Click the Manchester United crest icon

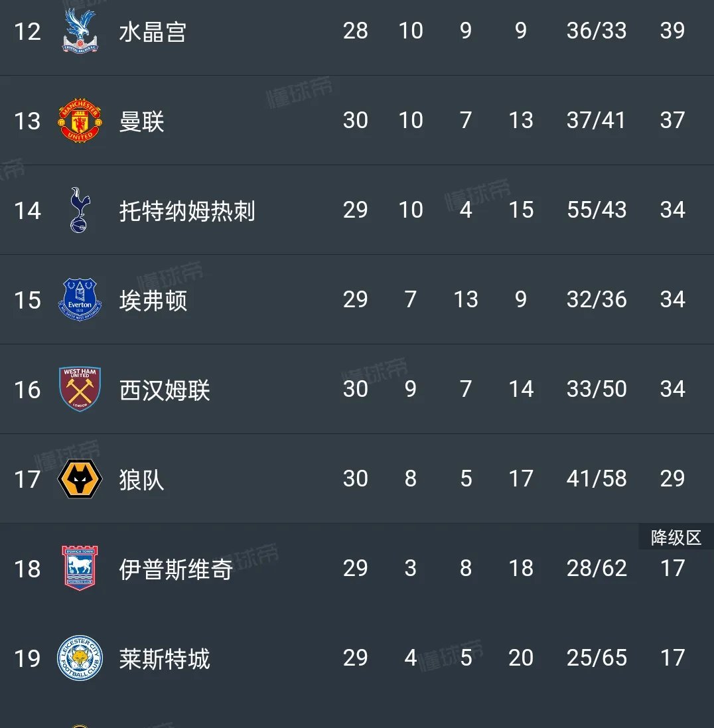coord(79,121)
